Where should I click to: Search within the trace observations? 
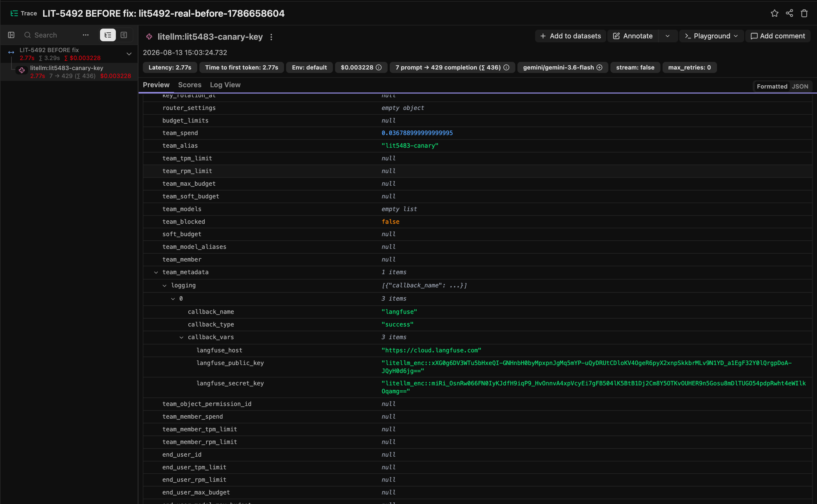pos(51,35)
